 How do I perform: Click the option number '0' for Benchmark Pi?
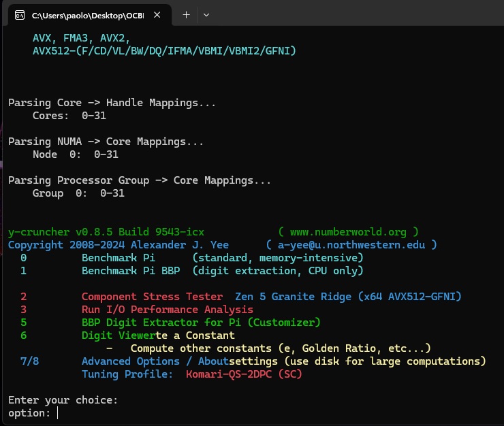pyautogui.click(x=23, y=258)
